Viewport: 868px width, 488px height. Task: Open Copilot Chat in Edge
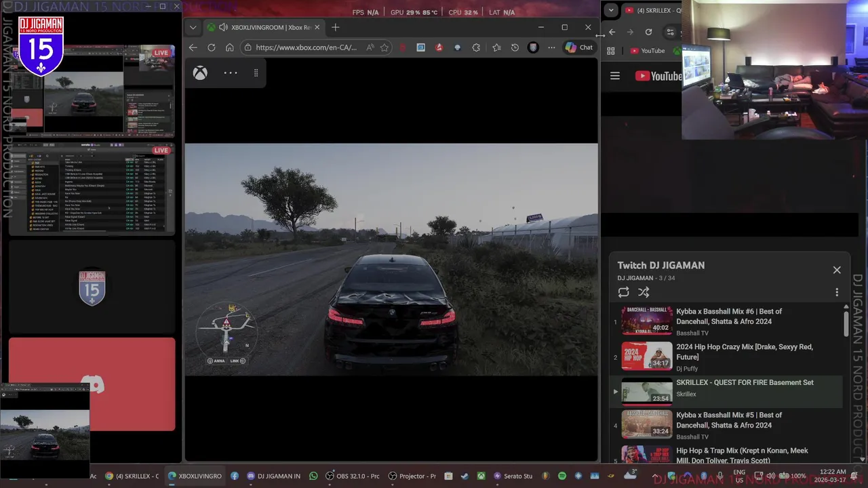(580, 47)
